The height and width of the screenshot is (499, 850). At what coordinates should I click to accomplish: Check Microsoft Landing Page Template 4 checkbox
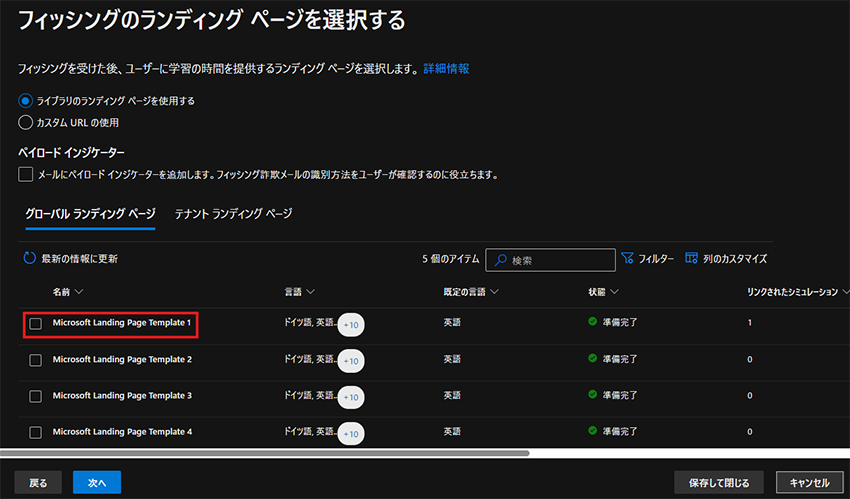36,432
